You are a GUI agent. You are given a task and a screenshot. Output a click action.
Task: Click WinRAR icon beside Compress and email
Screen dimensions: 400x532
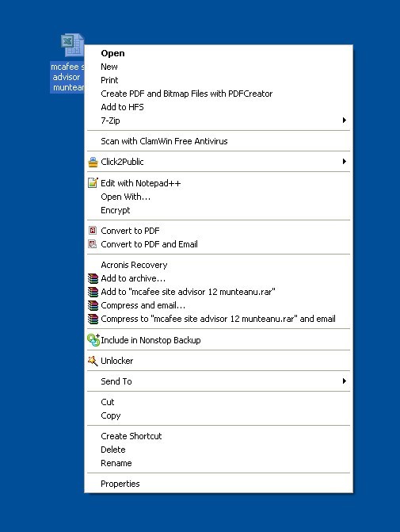tap(93, 305)
